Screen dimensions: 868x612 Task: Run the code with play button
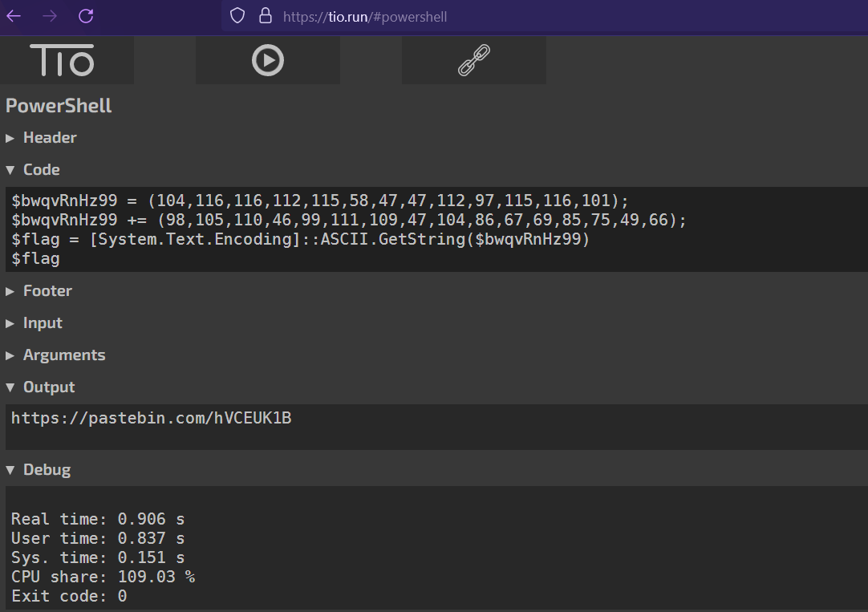click(x=267, y=60)
